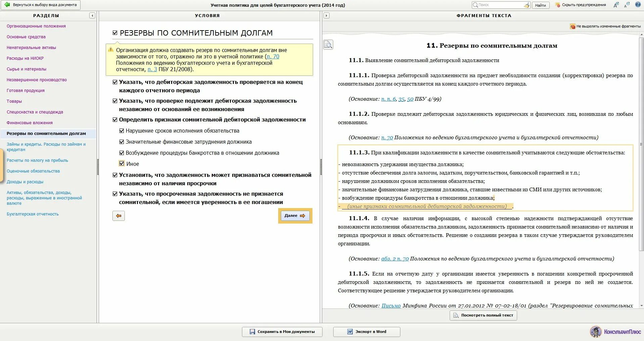This screenshot has width=644, height=341.
Task: Toggle Определить признаки сомнительной задолженности checkbox
Action: (x=115, y=120)
